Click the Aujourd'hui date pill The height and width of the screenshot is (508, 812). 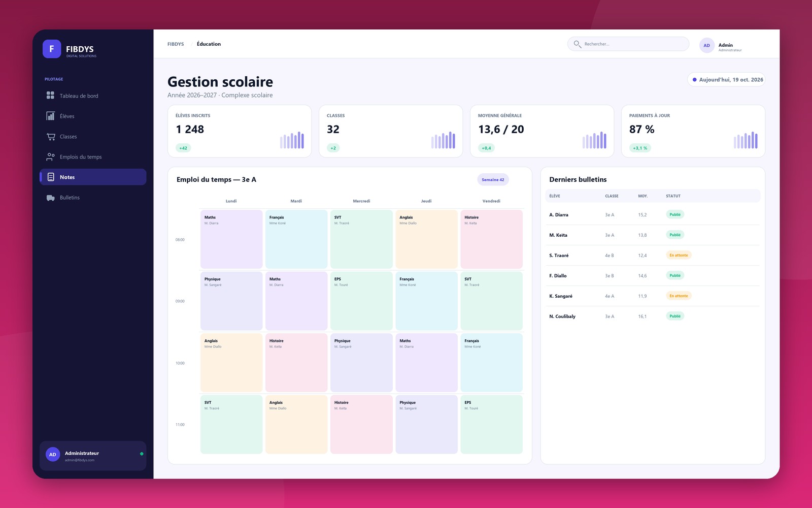pos(726,80)
